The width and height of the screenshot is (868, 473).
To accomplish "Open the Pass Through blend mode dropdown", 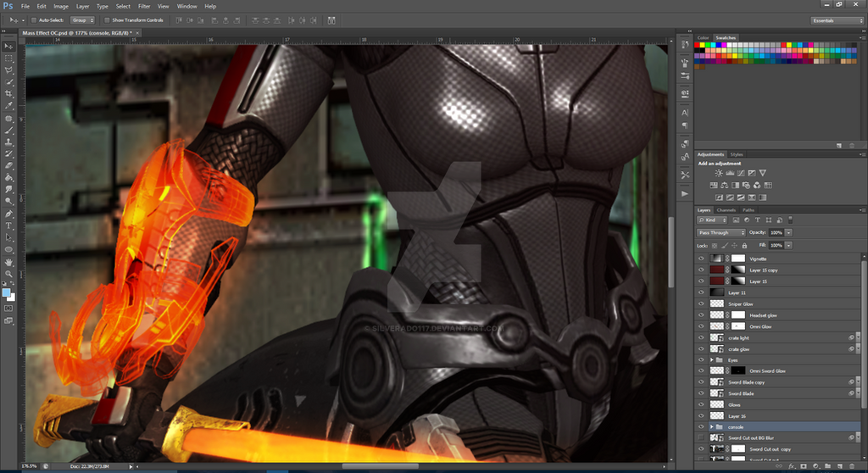I will (721, 232).
